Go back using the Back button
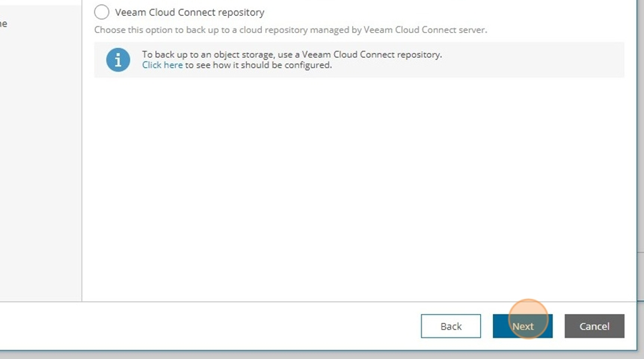 click(451, 326)
